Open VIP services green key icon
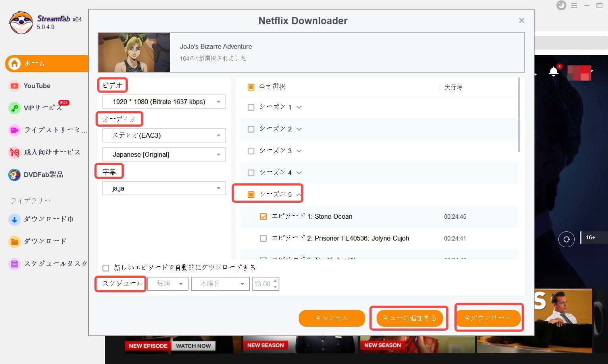The width and height of the screenshot is (608, 364). pos(14,108)
